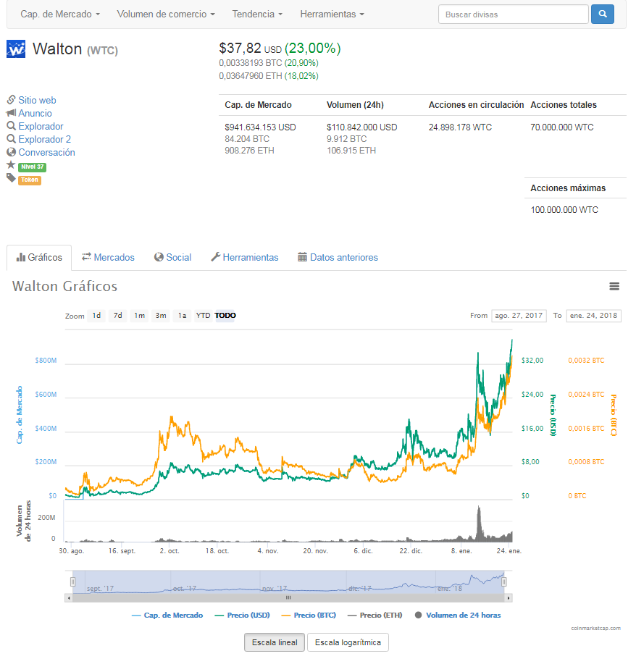Click the To date field ene. 24, 2018
Image resolution: width=636 pixels, height=672 pixels.
593,316
